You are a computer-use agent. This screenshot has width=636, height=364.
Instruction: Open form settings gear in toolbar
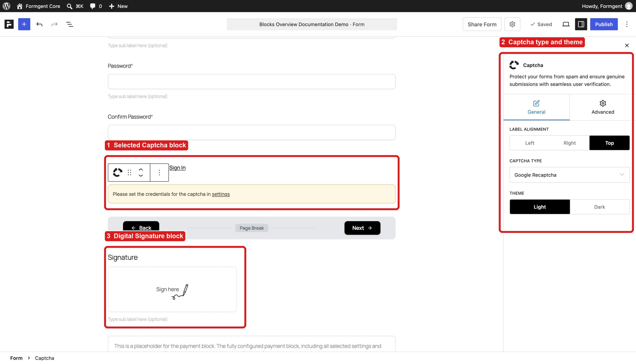tap(512, 24)
